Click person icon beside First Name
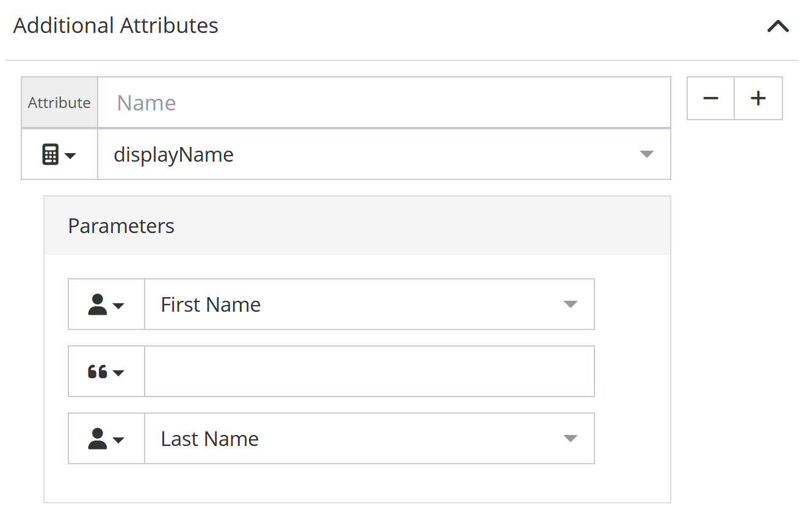This screenshot has height=532, width=805. point(97,304)
